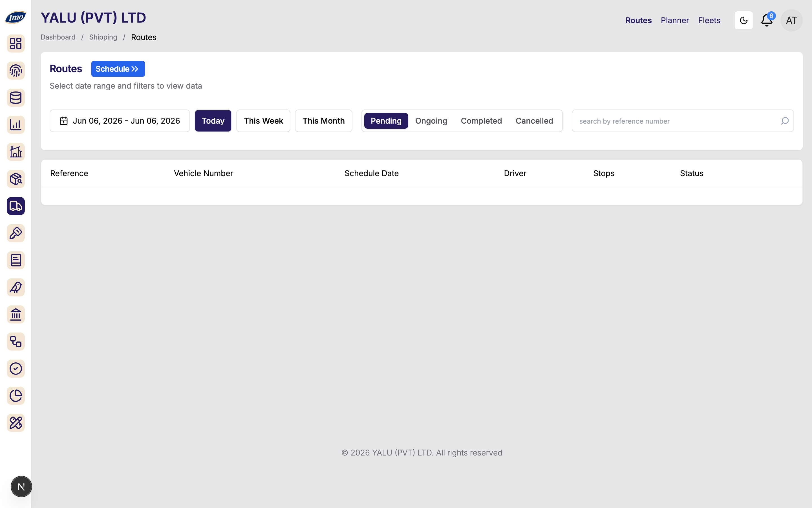Open the Fleets top navigation item
Viewport: 812px width, 508px height.
[x=709, y=21]
